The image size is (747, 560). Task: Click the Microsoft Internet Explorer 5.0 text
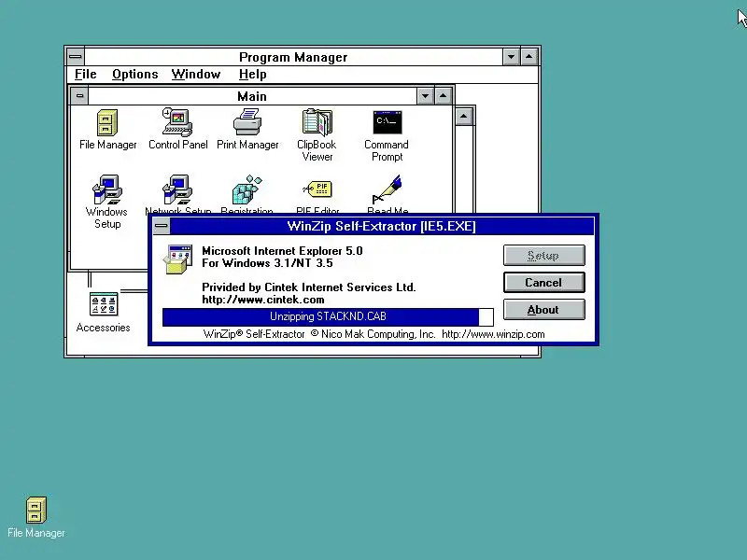click(282, 251)
